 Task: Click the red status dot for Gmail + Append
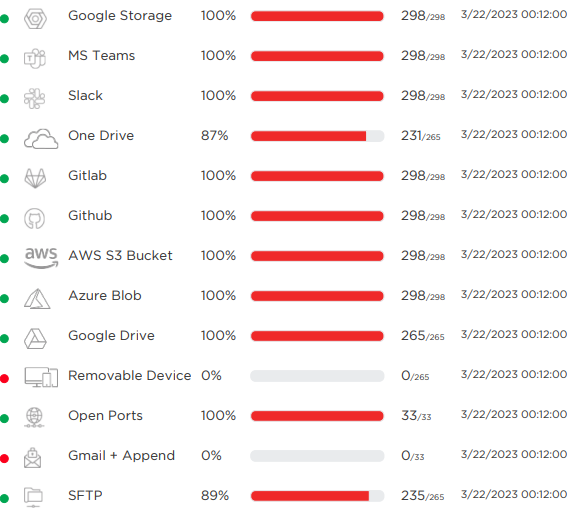point(4,459)
